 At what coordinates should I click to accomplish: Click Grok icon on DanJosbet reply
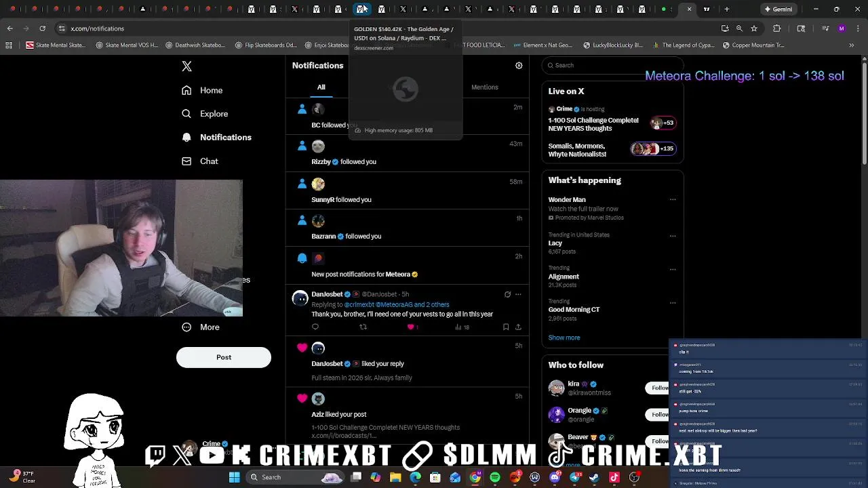coord(507,294)
